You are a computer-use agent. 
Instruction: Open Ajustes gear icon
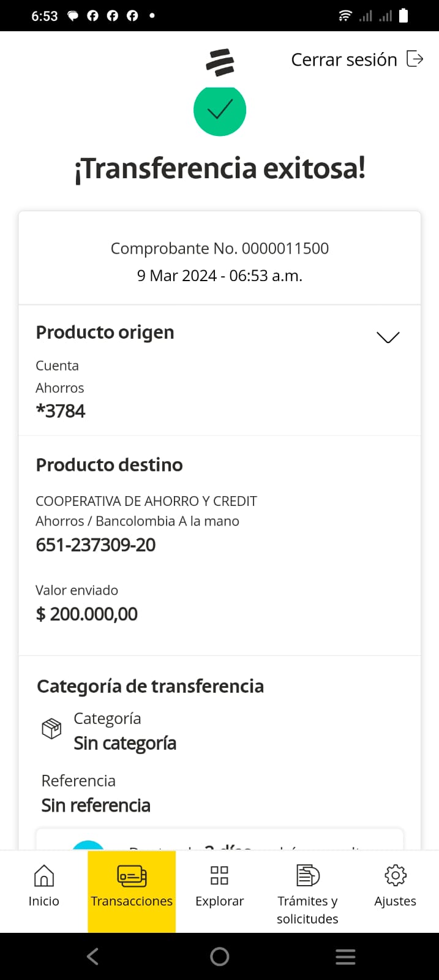[395, 875]
